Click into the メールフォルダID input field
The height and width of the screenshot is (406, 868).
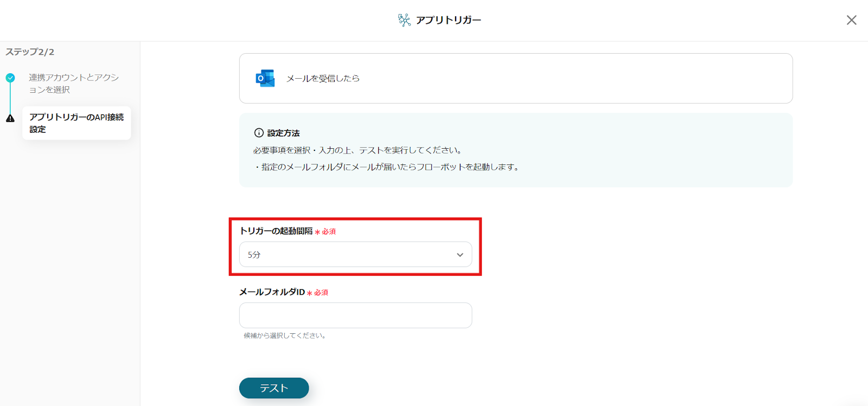[355, 315]
